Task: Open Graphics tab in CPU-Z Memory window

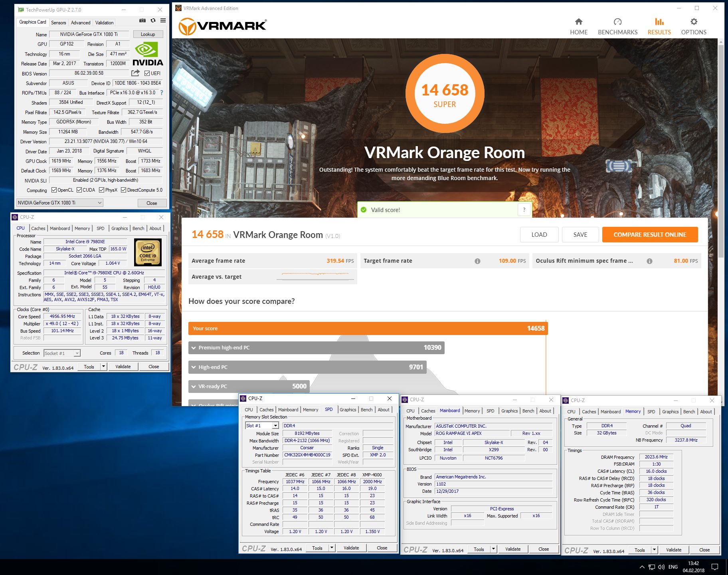Action: (x=670, y=412)
